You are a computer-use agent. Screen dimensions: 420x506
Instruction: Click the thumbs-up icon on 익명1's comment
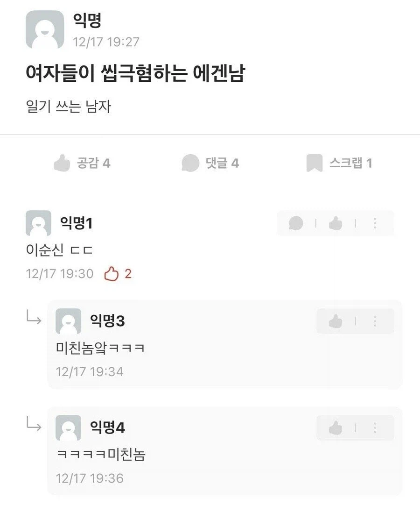[336, 223]
